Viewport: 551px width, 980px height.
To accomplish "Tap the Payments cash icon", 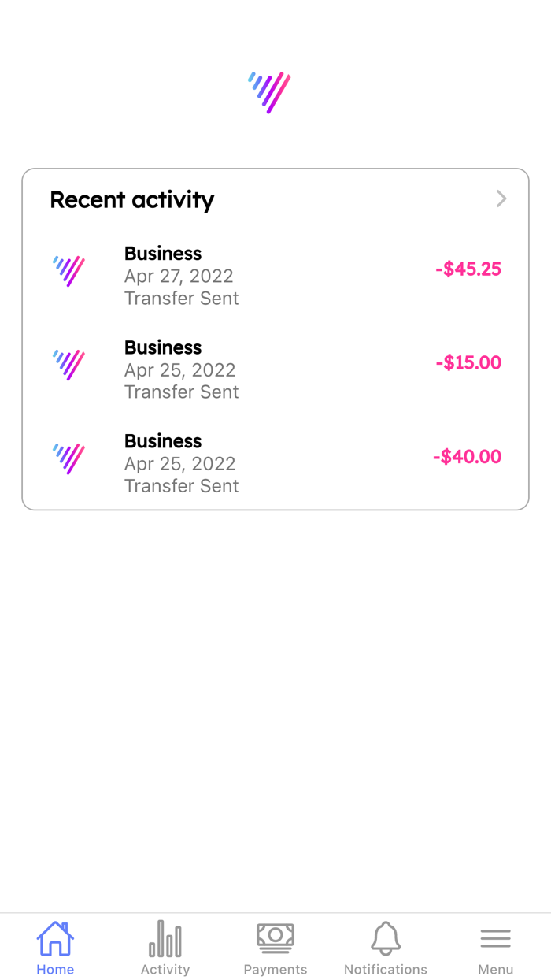I will (275, 937).
